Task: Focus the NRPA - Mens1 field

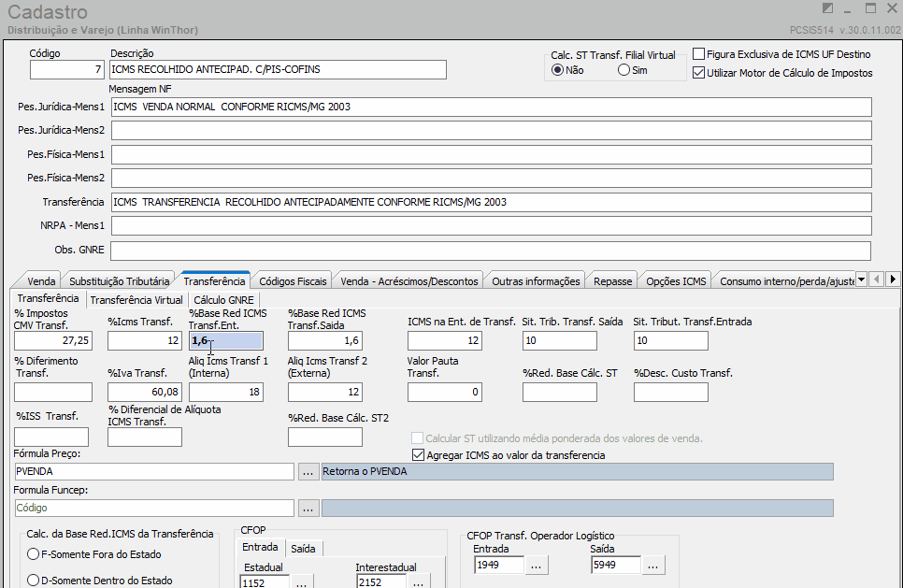Action: [x=492, y=225]
